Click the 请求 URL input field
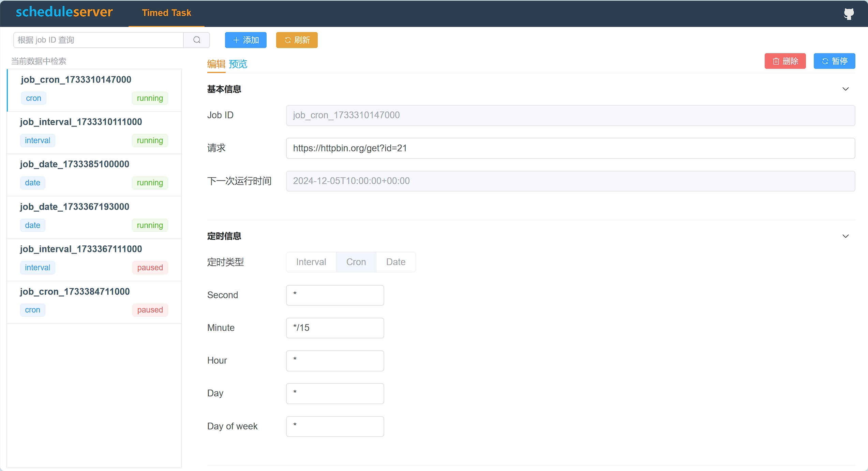 tap(570, 148)
